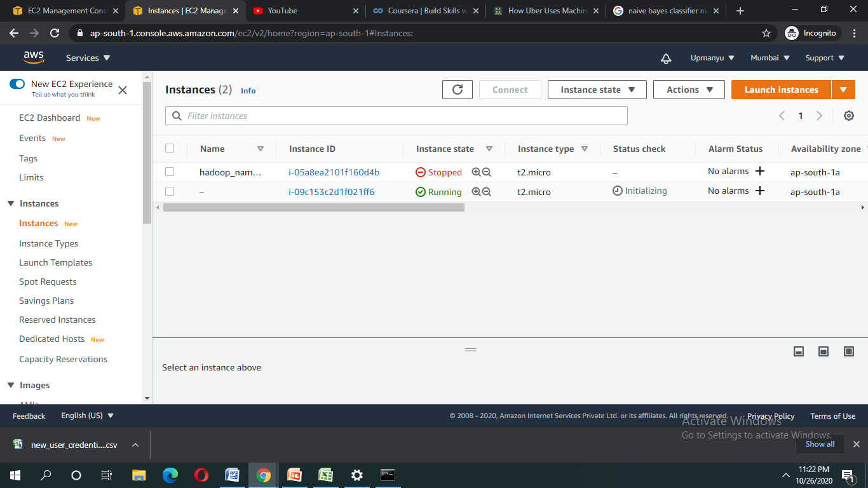Open EC2 Dashboard in sidebar
The height and width of the screenshot is (488, 868).
pyautogui.click(x=50, y=118)
